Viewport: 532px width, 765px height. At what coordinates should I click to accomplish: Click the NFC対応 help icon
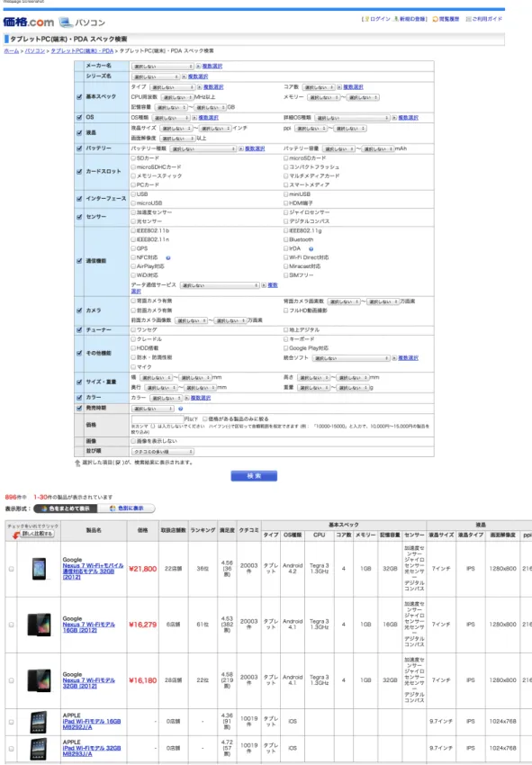click(x=168, y=257)
